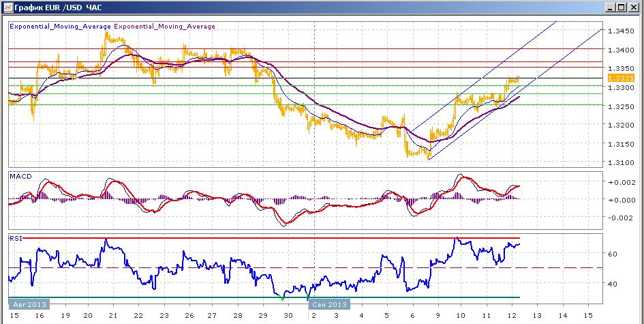Click the RSI scale value 40
Image resolution: width=644 pixels, height=324 pixels.
(612, 284)
